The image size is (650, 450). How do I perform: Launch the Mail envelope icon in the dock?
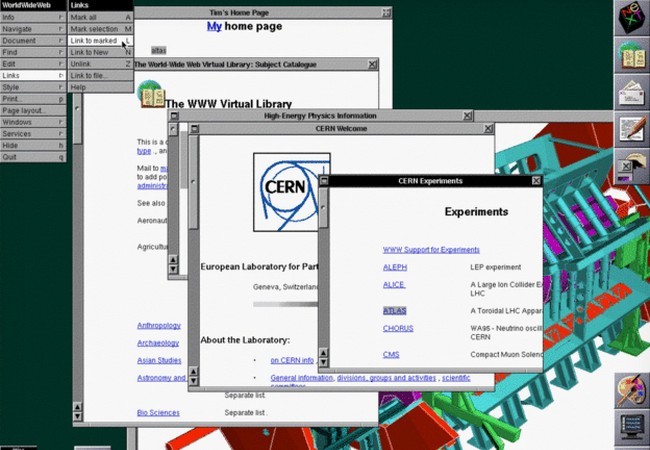pos(632,93)
